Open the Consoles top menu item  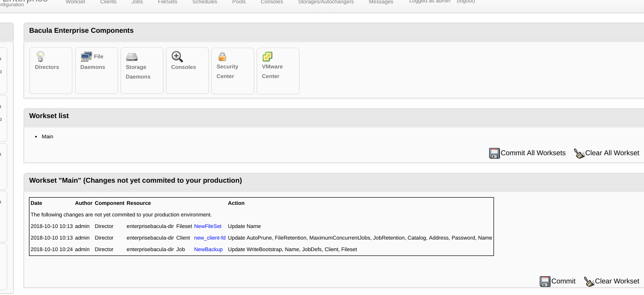point(272,2)
